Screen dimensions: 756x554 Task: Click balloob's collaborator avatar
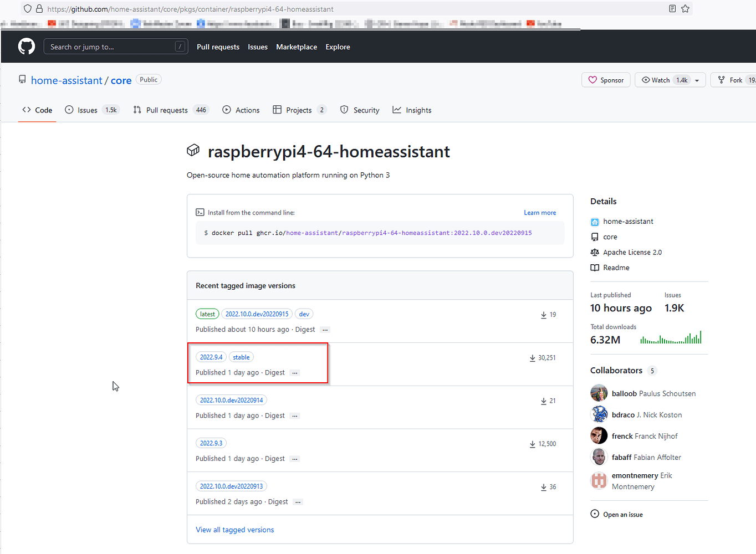(599, 393)
